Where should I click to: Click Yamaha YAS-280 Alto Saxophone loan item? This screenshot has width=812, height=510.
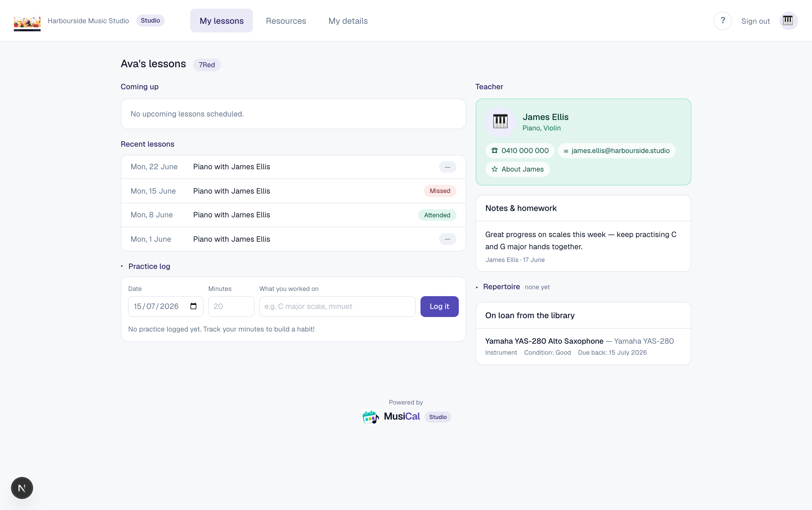[544, 341]
